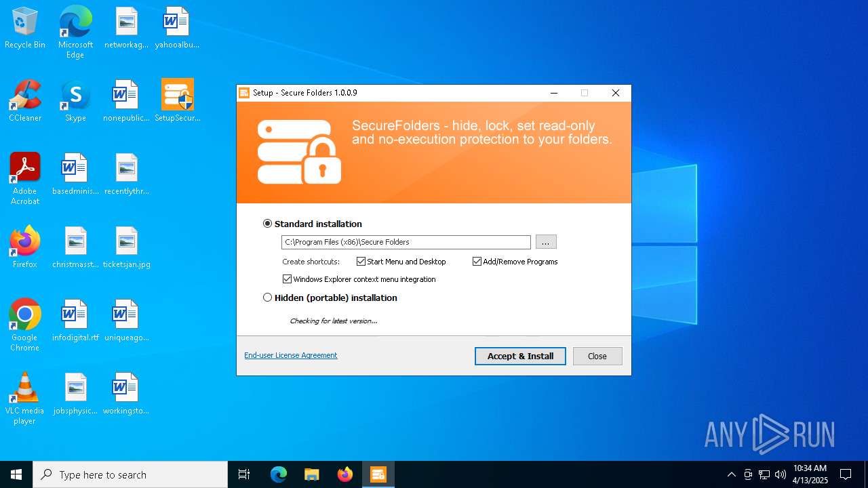Click Accept & Install button
Viewport: 868px width, 488px height.
520,356
